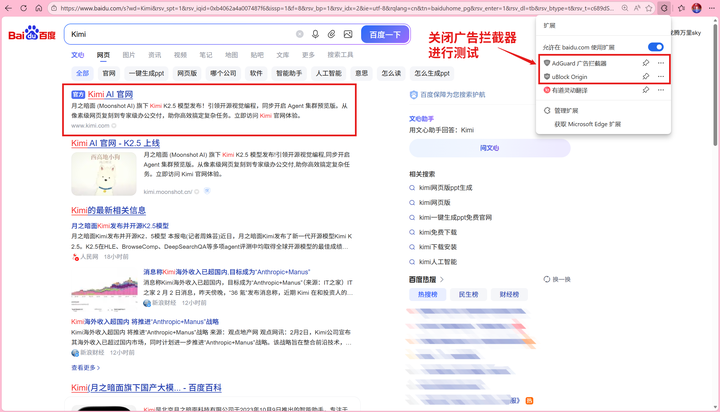
Task: Go back using the browser back arrow
Action: click(8, 8)
